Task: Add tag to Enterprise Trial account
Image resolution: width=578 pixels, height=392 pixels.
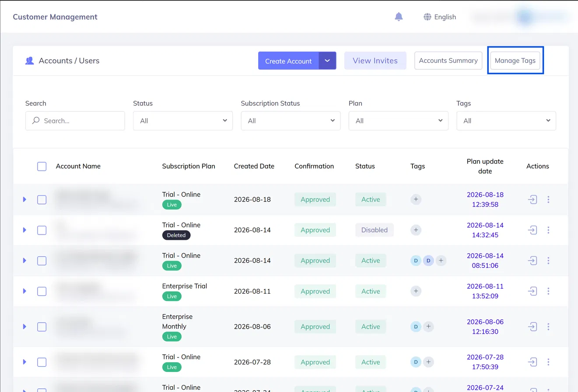Action: pyautogui.click(x=416, y=291)
